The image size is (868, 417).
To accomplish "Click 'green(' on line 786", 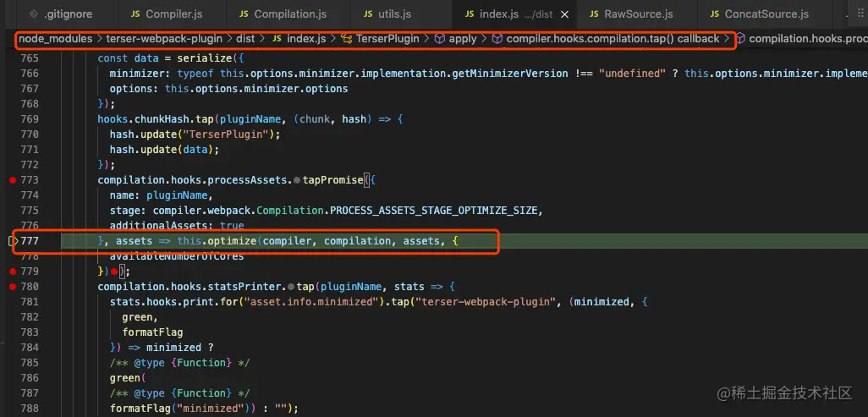I will [128, 378].
